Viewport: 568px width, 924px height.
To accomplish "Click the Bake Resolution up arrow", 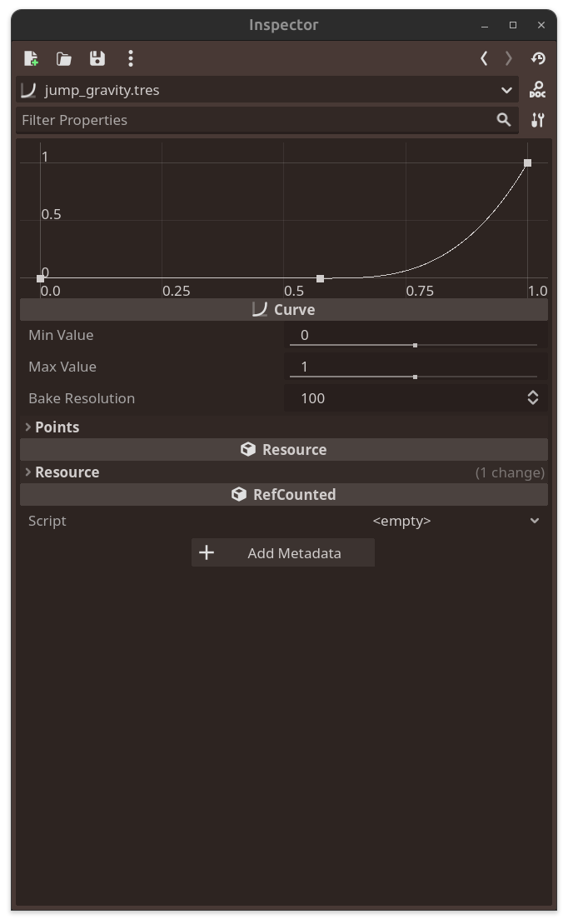I will tap(532, 393).
